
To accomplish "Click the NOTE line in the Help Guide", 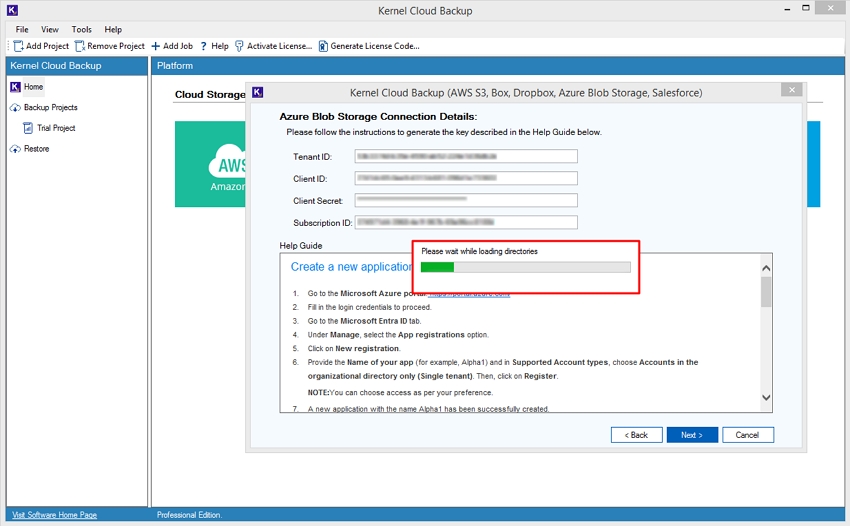I will 400,392.
